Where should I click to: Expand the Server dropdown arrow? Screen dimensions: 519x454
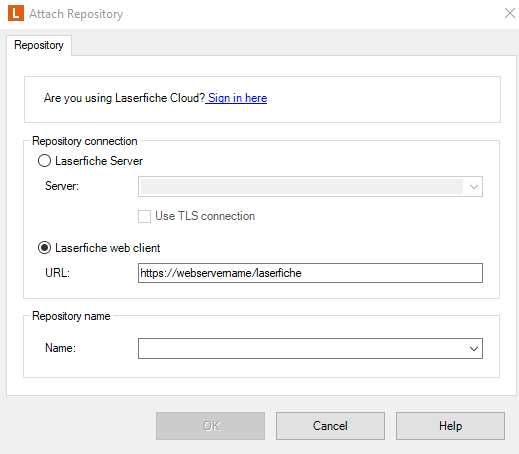click(x=474, y=186)
